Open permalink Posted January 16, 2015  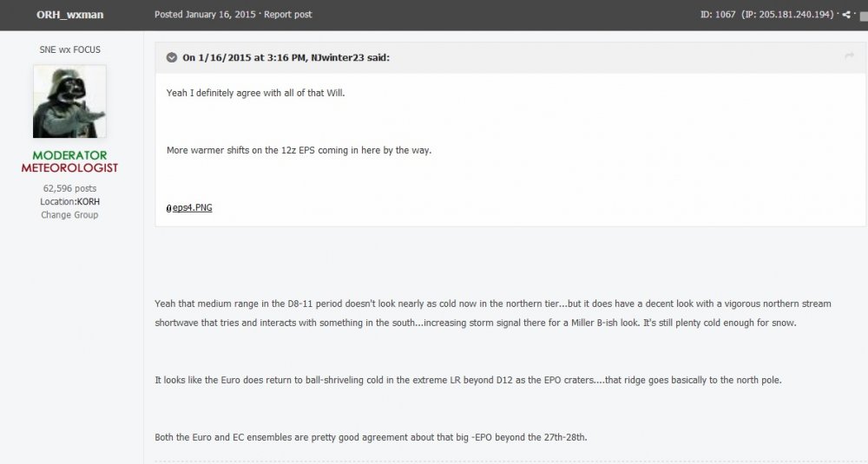pyautogui.click(x=205, y=15)
